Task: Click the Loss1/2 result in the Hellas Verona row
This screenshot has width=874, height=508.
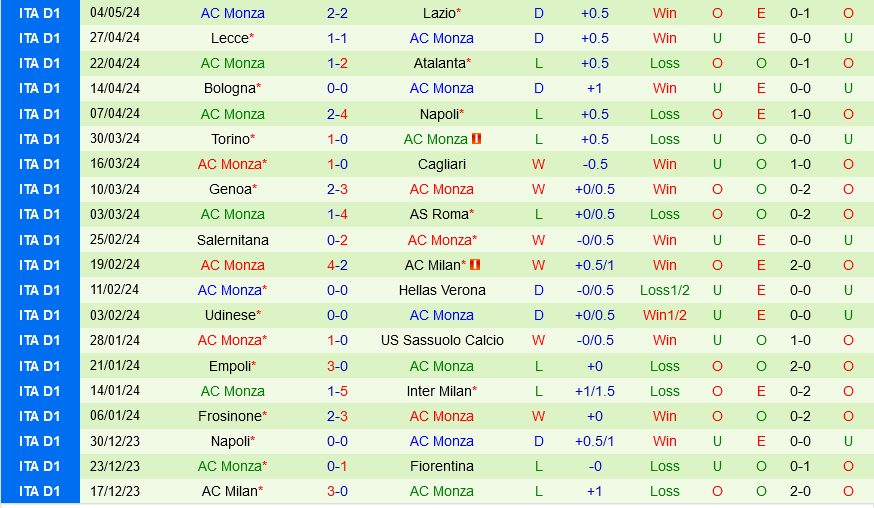Action: 665,290
